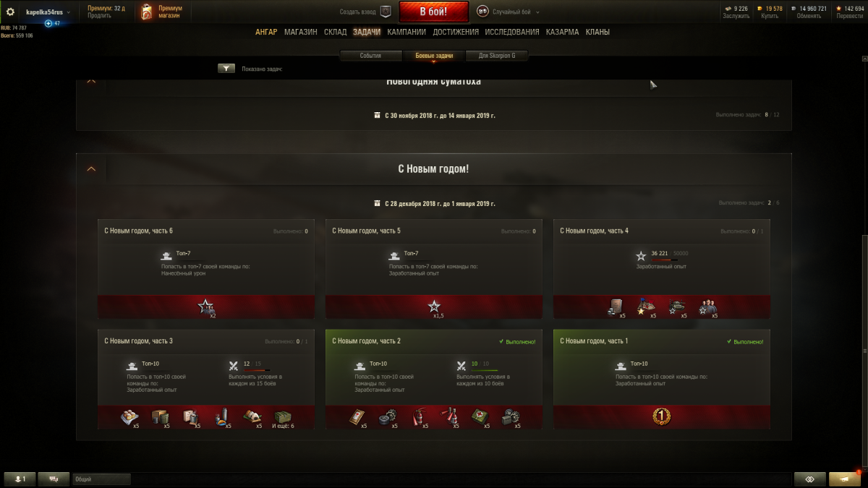This screenshot has width=868, height=488.
Task: Open the chat channels icon in bottom bar
Action: tap(54, 479)
